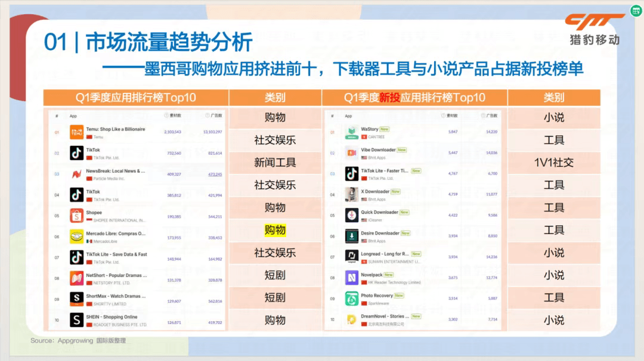Viewport: 644px width, 361px height.
Task: Open the Shopee app icon
Action: (x=76, y=216)
